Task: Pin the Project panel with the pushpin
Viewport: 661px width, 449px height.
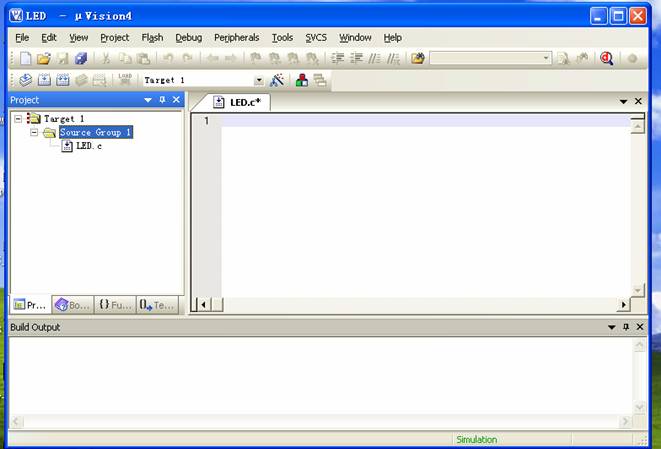Action: tap(162, 100)
